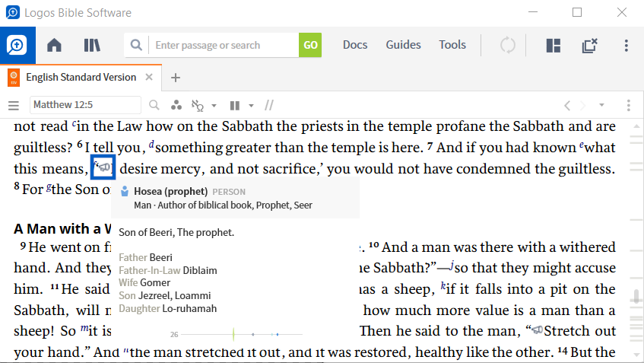Click Lo-ruhamah daughter name
This screenshot has width=644, height=363.
point(189,308)
